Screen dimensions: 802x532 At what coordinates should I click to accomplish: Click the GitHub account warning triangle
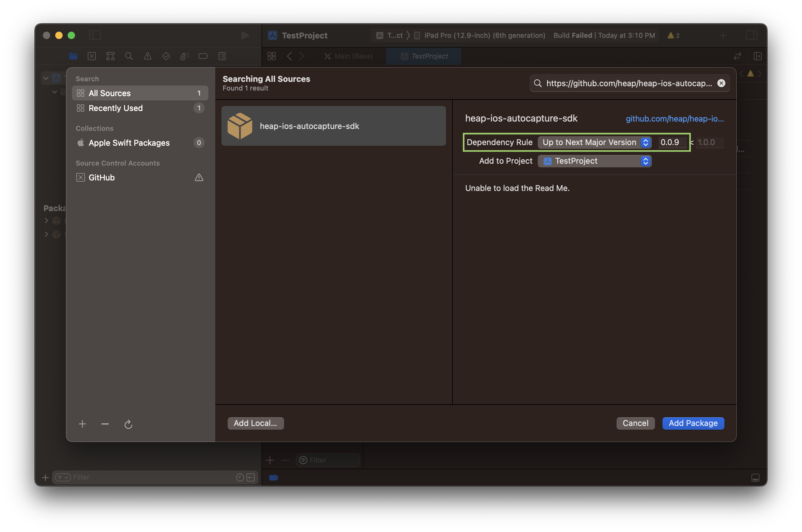(x=199, y=177)
